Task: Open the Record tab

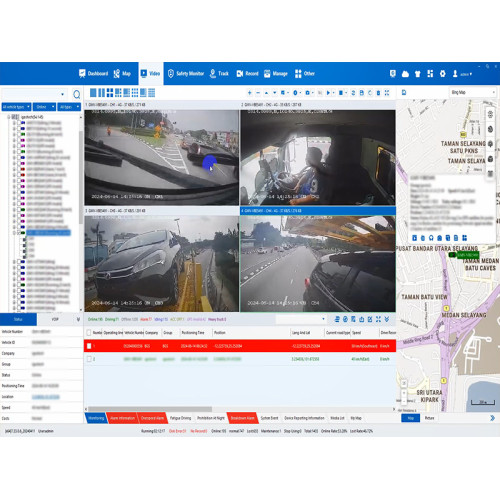Action: pos(247,74)
